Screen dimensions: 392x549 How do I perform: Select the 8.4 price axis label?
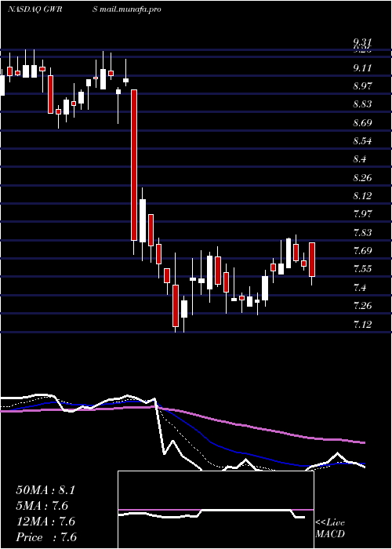(x=360, y=159)
